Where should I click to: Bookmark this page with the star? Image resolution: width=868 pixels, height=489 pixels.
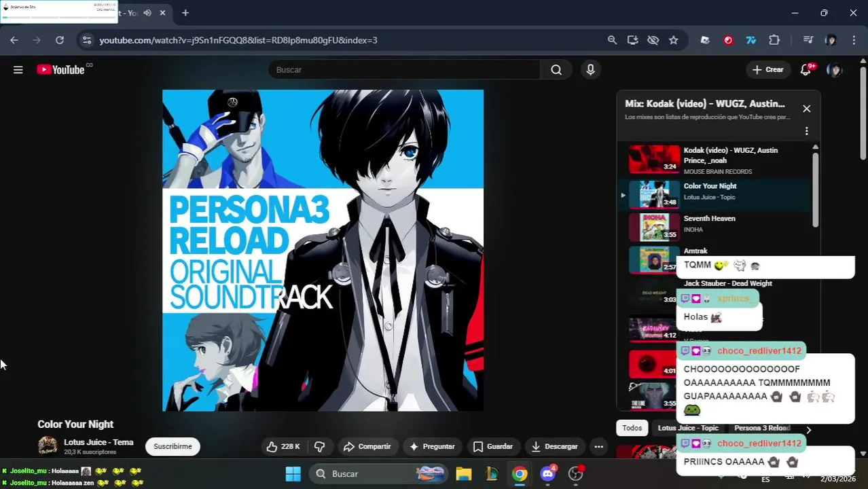click(x=673, y=40)
